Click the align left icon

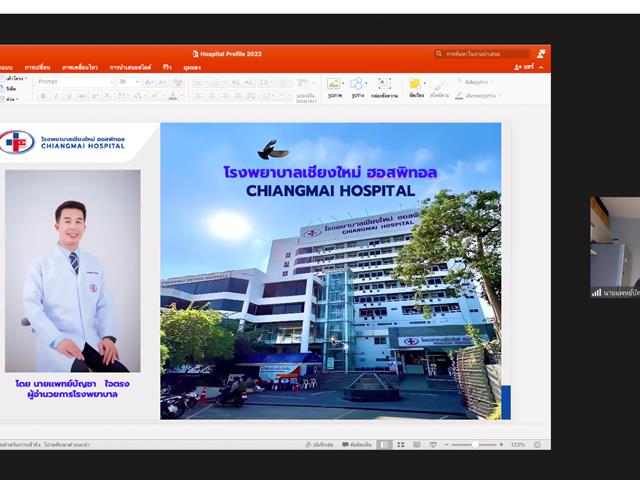[x=198, y=96]
